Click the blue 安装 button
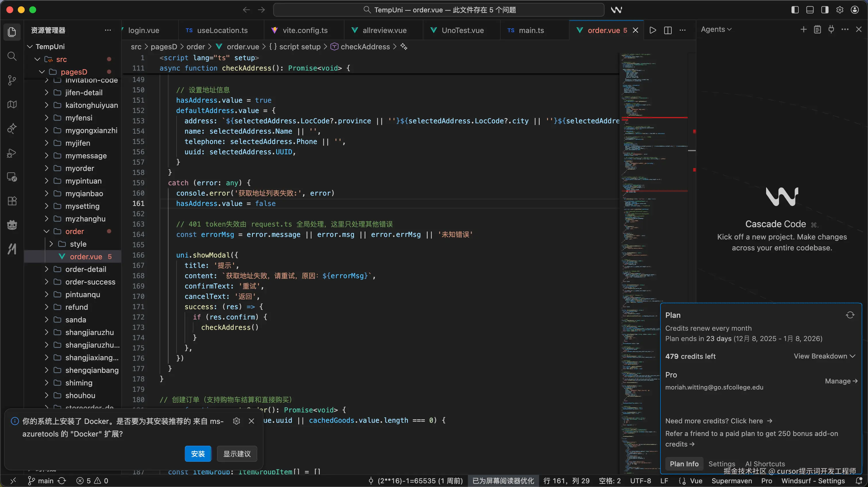Image resolution: width=868 pixels, height=487 pixels. pos(198,454)
